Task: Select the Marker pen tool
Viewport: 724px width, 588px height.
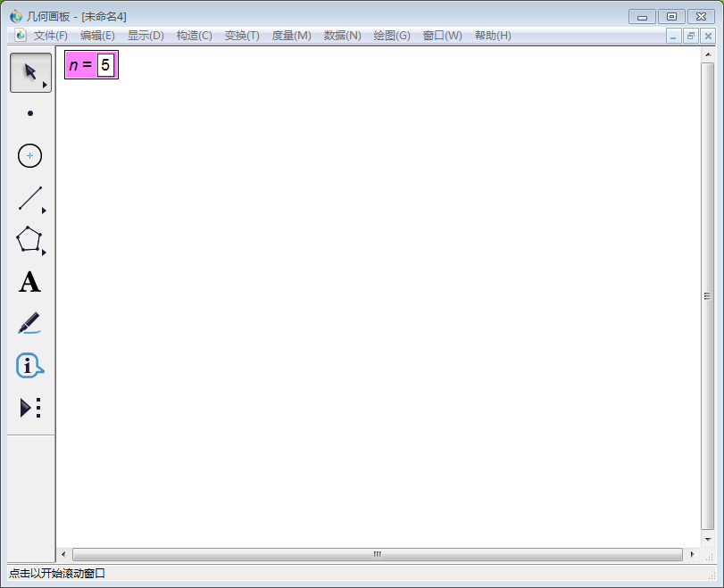Action: pyautogui.click(x=29, y=323)
